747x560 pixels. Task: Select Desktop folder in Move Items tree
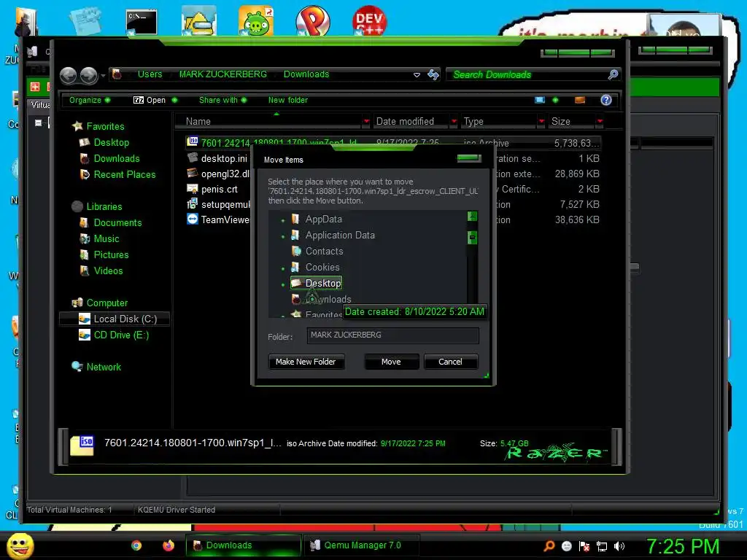pos(317,283)
